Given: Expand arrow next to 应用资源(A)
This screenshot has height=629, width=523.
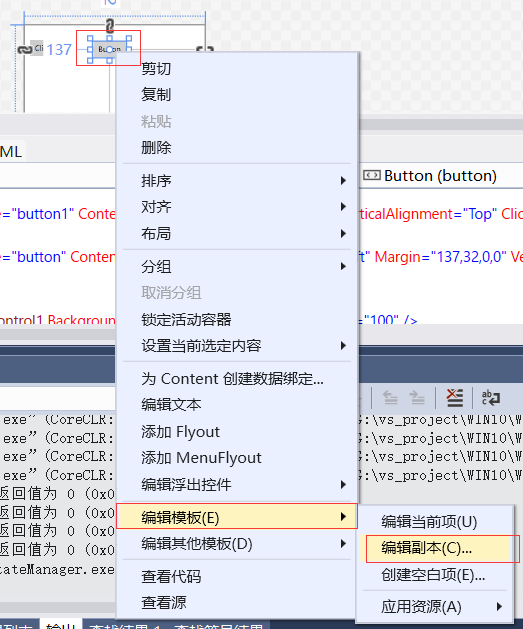Looking at the screenshot, I should point(499,607).
